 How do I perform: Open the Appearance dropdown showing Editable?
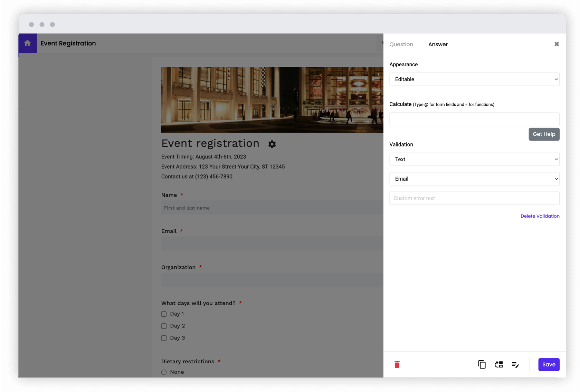(x=474, y=79)
